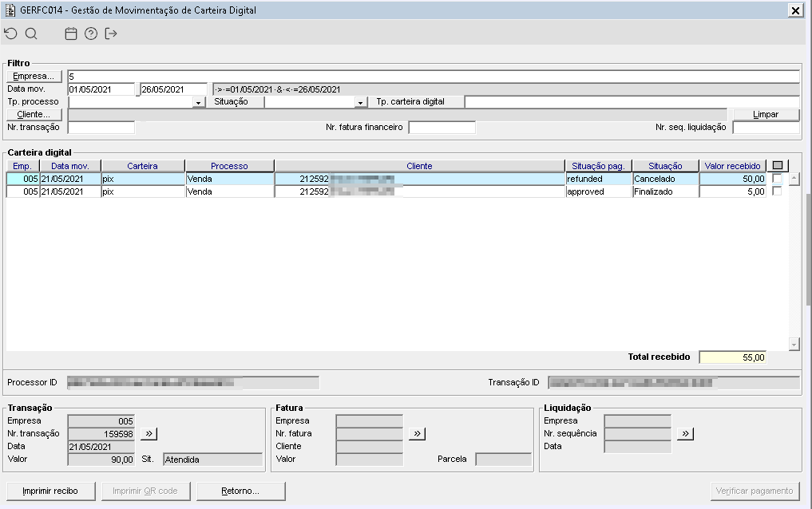Click the Tp. carteira digital input field

632,102
